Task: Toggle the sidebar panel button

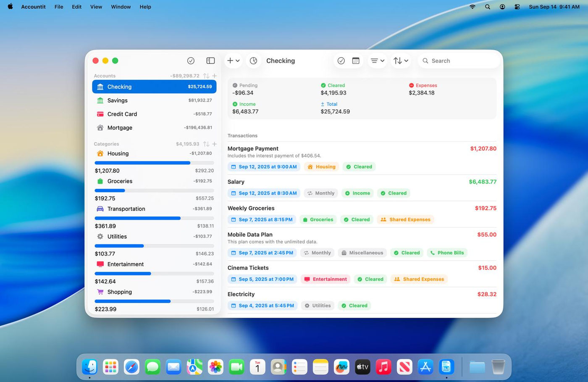Action: [x=210, y=61]
